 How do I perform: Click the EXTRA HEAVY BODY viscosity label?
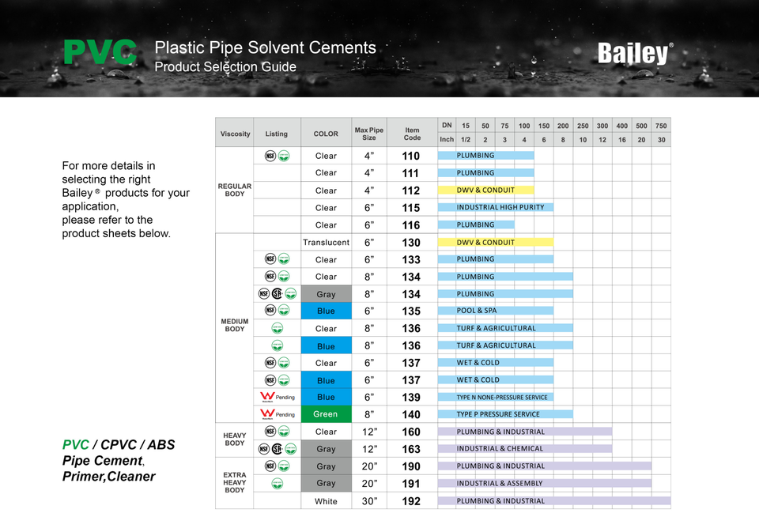pyautogui.click(x=235, y=482)
